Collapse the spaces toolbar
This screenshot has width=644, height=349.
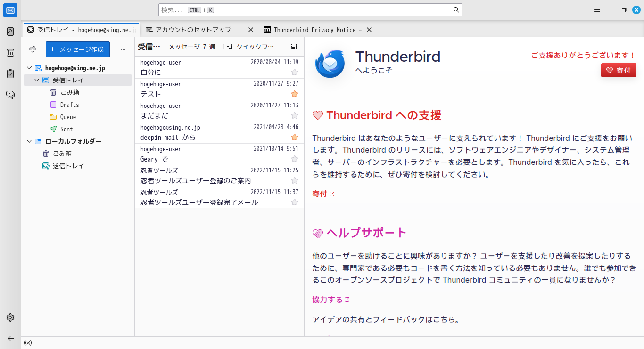(x=10, y=338)
